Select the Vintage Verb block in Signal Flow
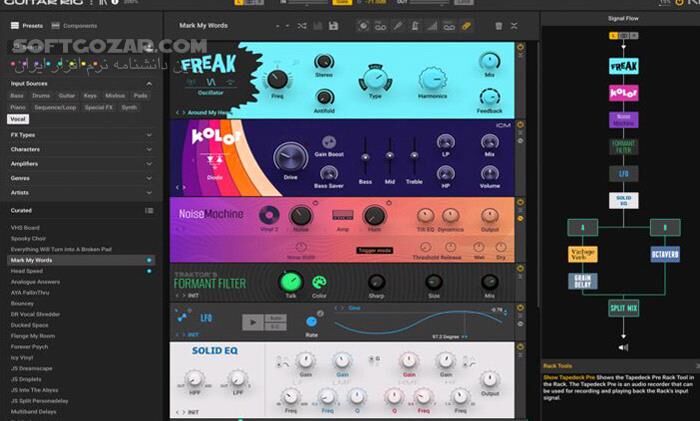This screenshot has height=421, width=700. point(583,254)
